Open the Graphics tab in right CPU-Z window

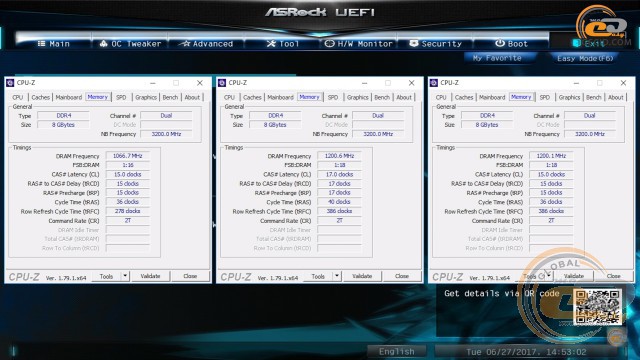click(569, 97)
